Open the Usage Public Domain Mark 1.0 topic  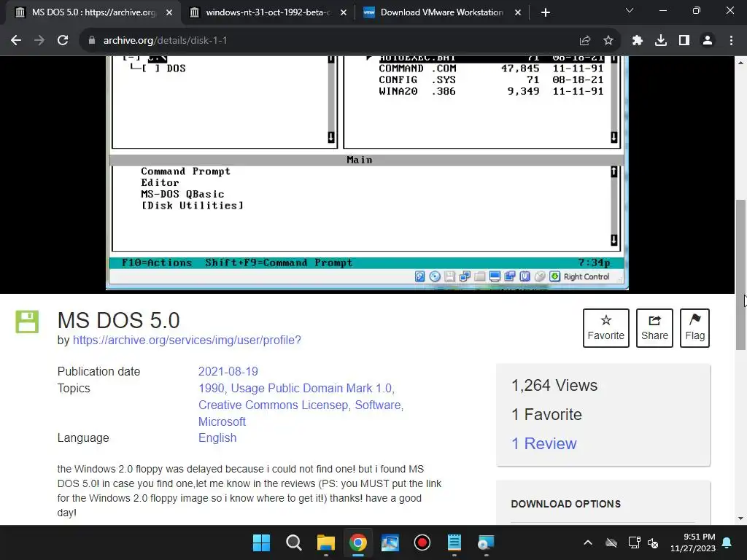[311, 388]
